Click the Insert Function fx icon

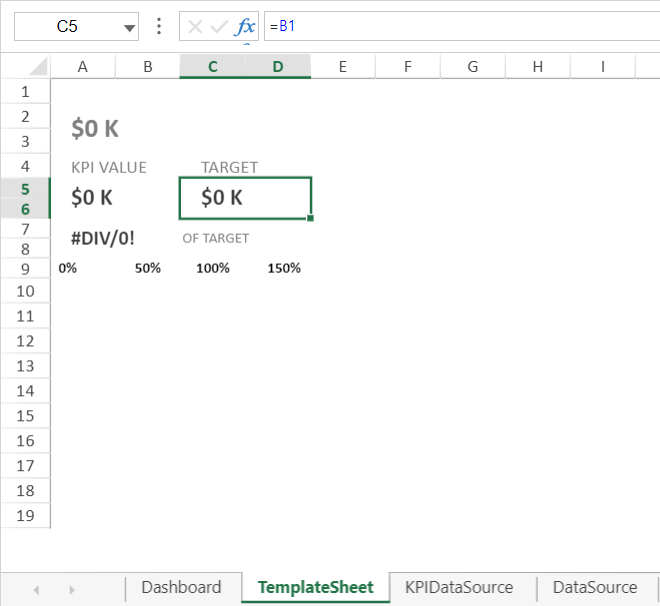pos(245,27)
